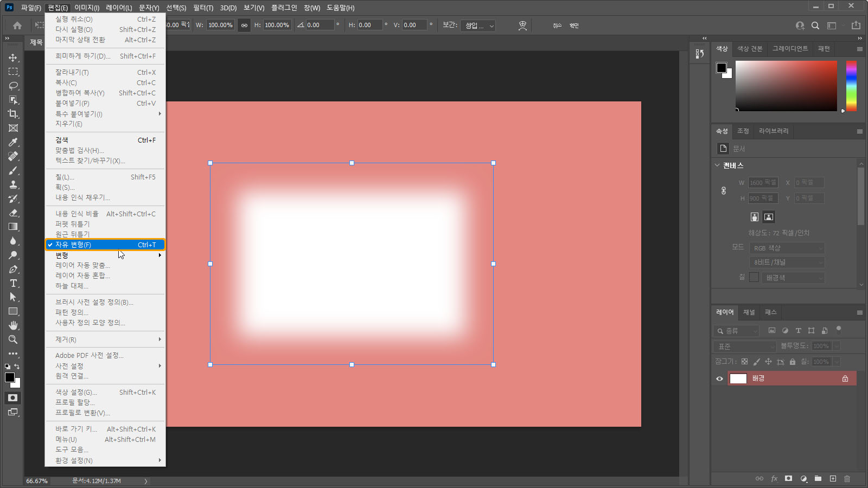Click the share icon at top right
The width and height of the screenshot is (868, 488).
[x=856, y=25]
